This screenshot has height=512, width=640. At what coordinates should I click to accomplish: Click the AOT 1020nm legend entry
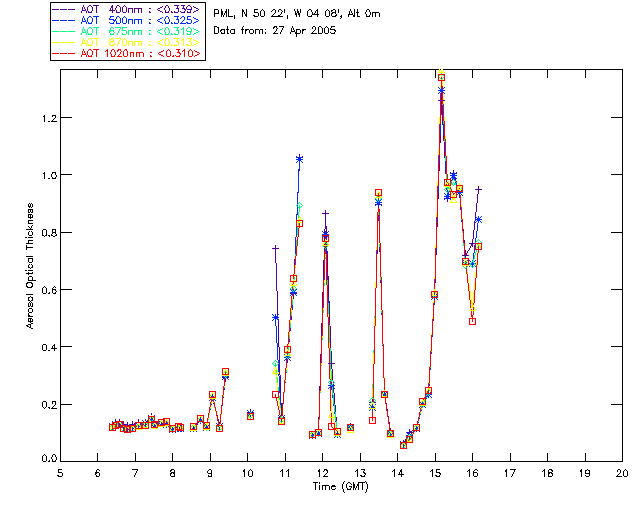[x=127, y=53]
